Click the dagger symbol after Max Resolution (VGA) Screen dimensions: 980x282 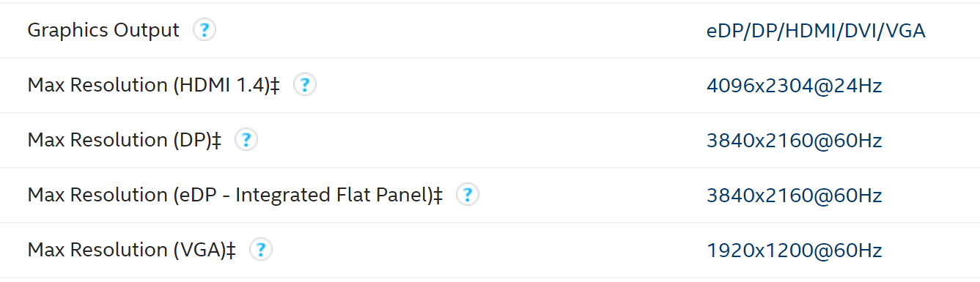coord(231,250)
